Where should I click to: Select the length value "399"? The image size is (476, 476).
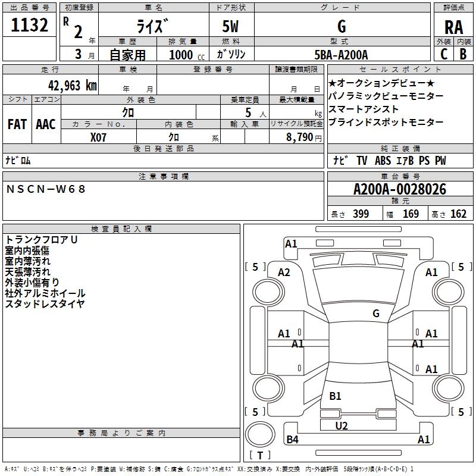361,214
